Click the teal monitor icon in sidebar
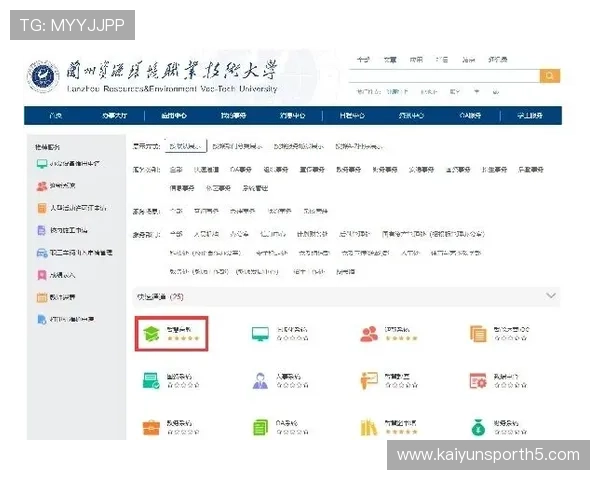The image size is (600, 480). (x=42, y=164)
